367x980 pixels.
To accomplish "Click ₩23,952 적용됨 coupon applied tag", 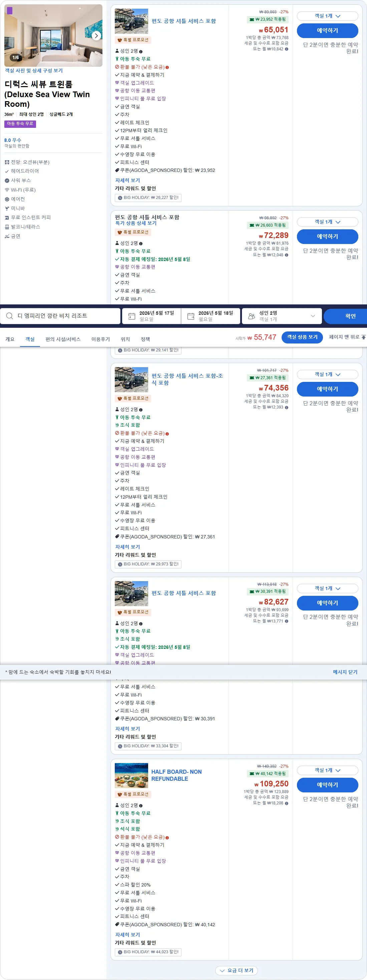I will [267, 19].
